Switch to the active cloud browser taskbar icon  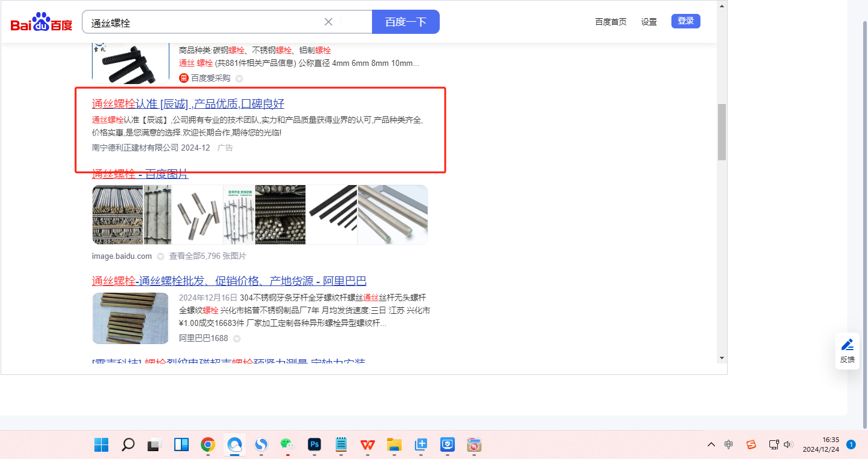point(234,445)
